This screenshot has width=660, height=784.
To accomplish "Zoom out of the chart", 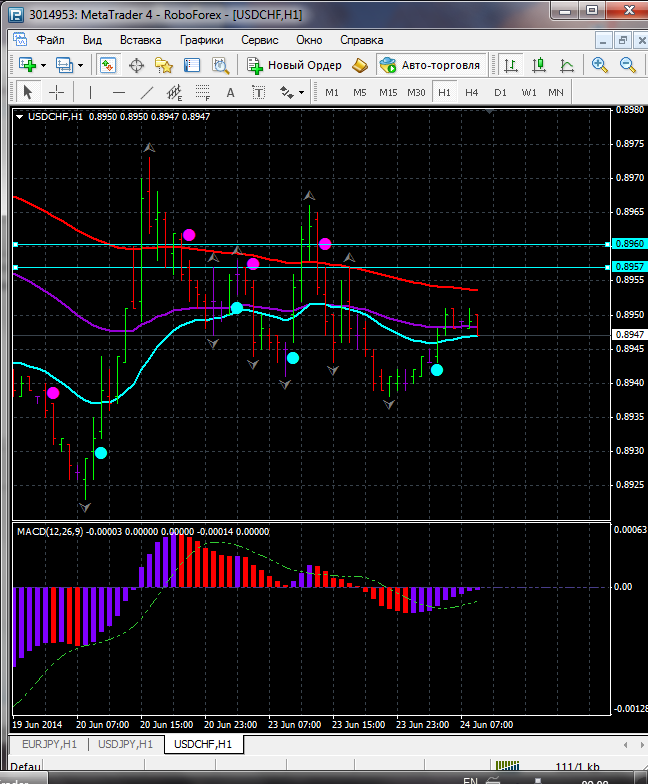I will point(628,65).
